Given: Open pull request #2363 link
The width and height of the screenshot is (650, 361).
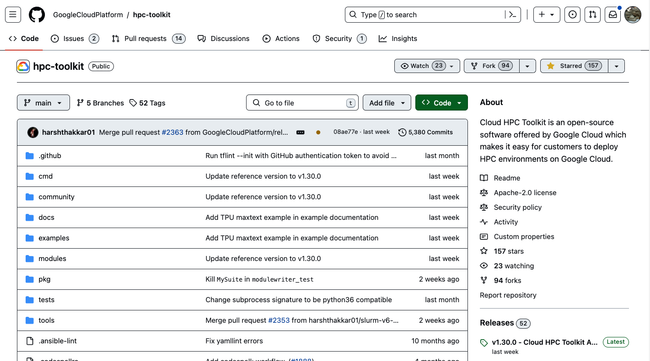Looking at the screenshot, I should coord(172,132).
